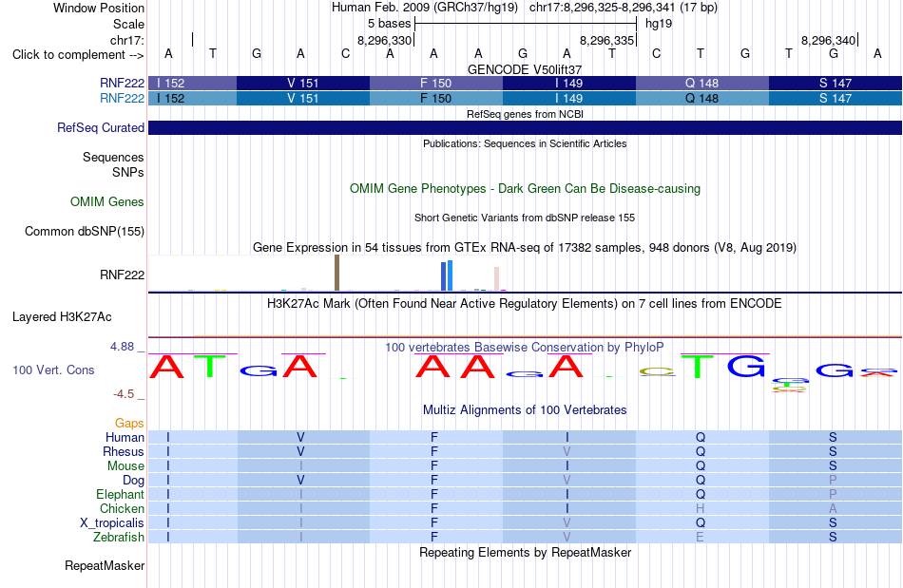Click the 8,296,330 ruler coordinate
The height and width of the screenshot is (588, 903).
point(385,40)
